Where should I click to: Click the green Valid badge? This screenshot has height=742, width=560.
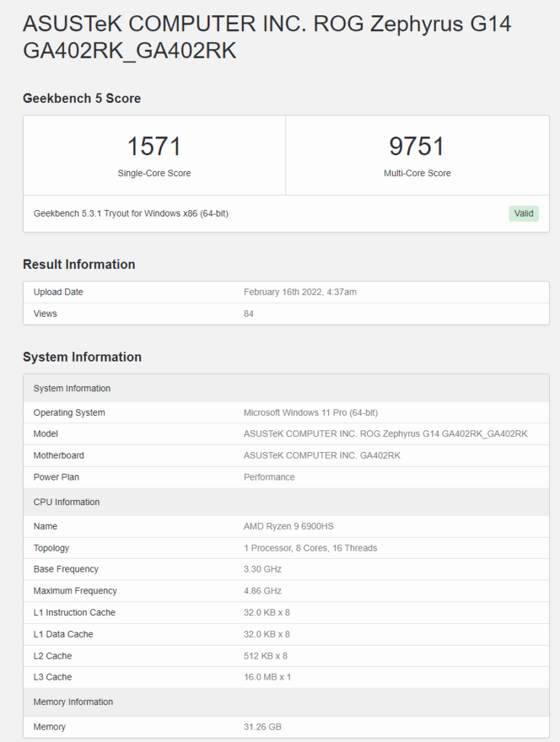[524, 214]
